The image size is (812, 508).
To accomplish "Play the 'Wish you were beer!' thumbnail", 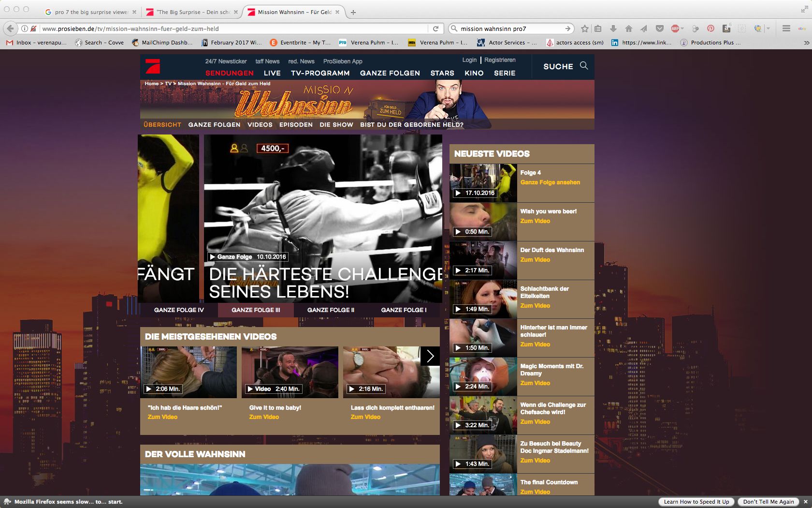I will point(483,222).
